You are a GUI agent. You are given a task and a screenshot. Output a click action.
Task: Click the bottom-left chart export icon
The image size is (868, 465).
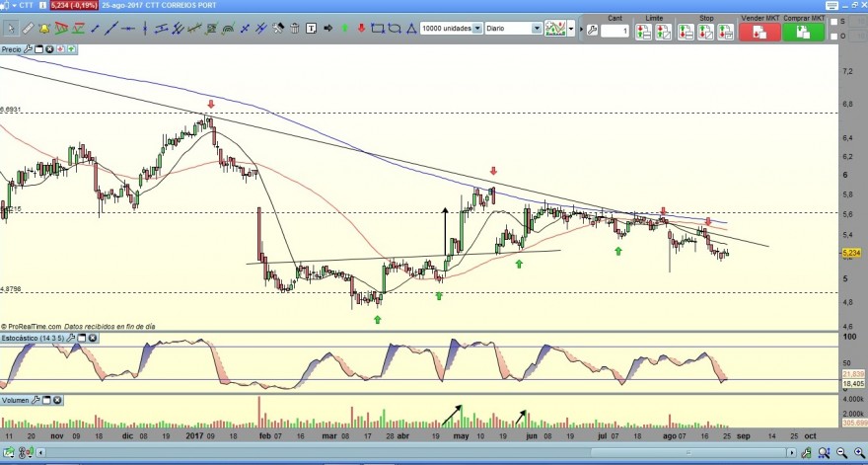coord(10,452)
